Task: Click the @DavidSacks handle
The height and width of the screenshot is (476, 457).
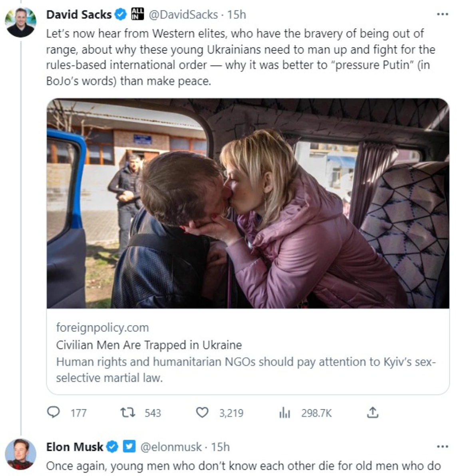Action: pos(183,15)
